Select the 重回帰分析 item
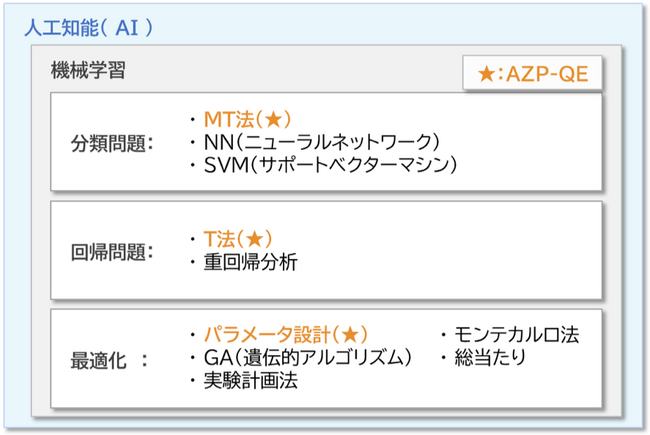This screenshot has width=650, height=435. [x=250, y=262]
